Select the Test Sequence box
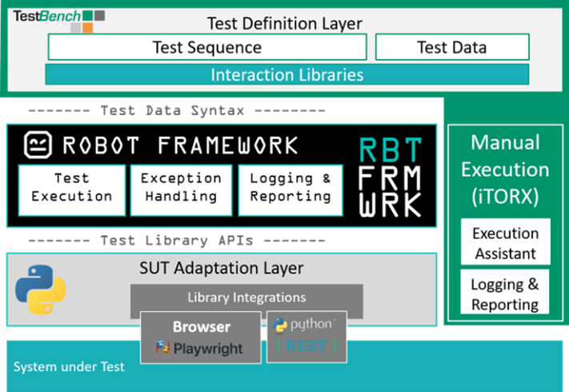The width and height of the screenshot is (569, 392). pyautogui.click(x=207, y=47)
